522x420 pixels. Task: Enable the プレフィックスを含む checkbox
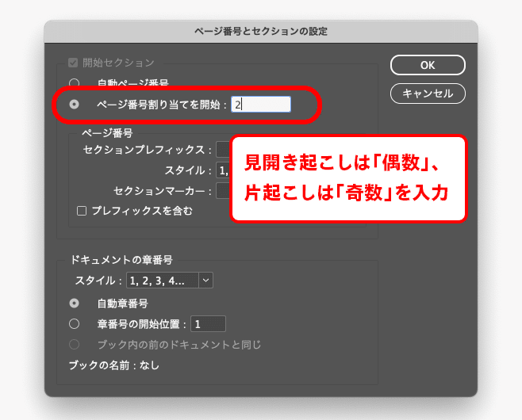82,211
